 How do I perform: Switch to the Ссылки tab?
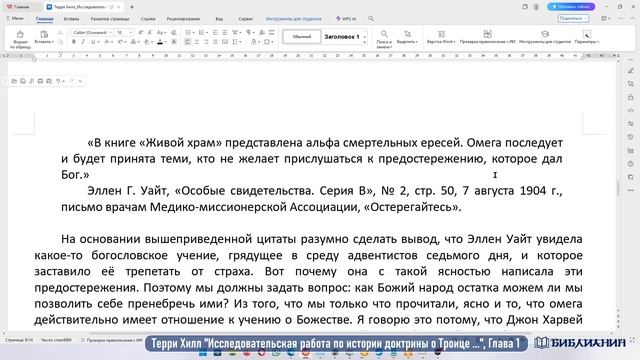tap(148, 19)
